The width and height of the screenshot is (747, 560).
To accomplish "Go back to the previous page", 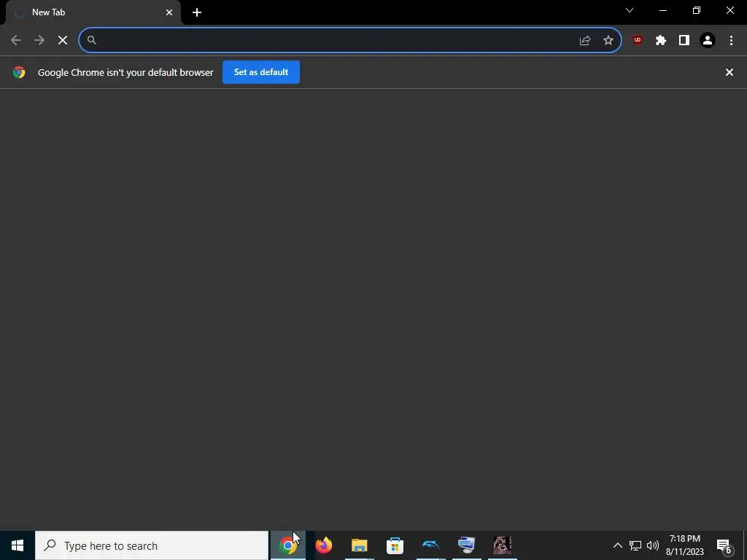I will pyautogui.click(x=16, y=41).
